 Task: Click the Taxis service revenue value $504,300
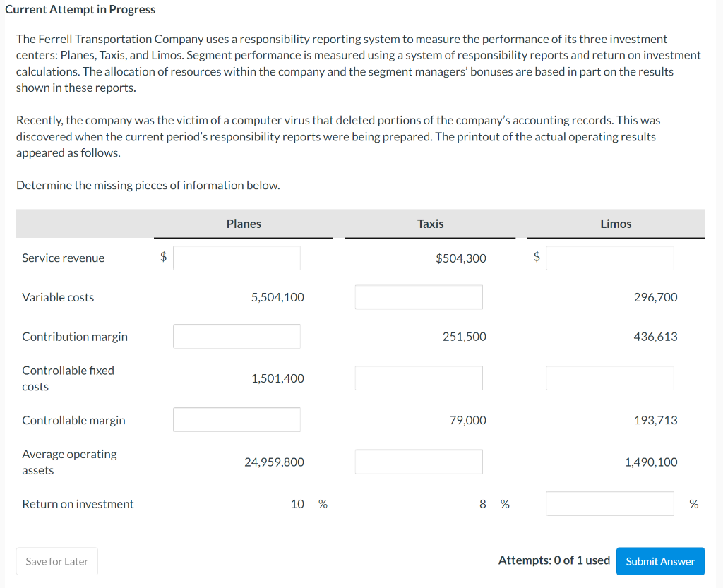click(x=461, y=258)
